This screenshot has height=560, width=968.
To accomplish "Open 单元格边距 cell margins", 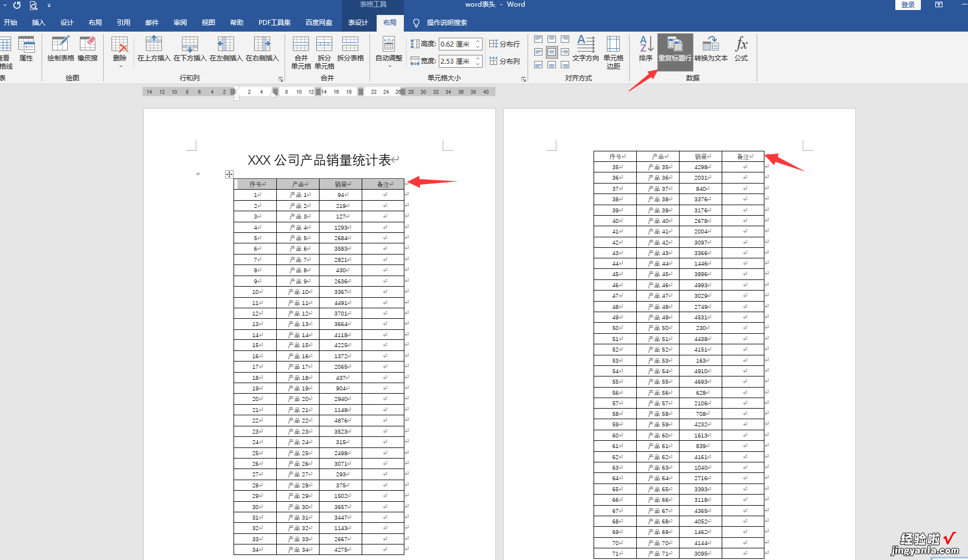I will click(614, 53).
